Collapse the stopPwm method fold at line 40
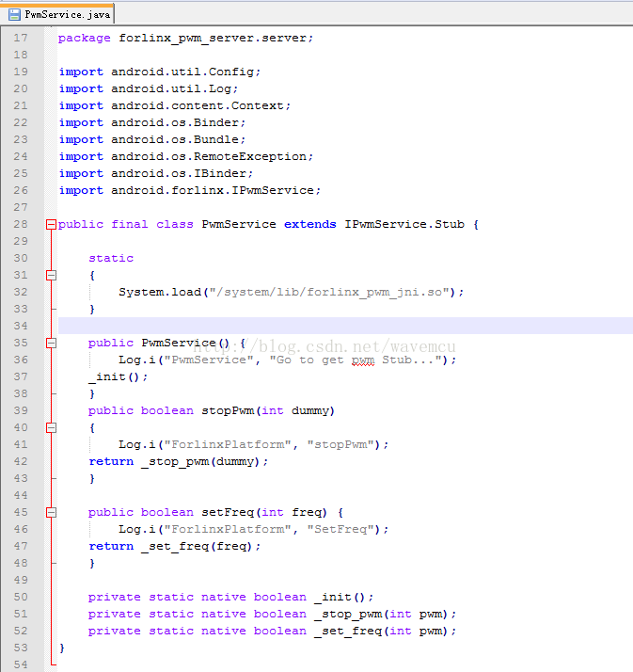Screen dimensions: 633x672 click(x=51, y=427)
